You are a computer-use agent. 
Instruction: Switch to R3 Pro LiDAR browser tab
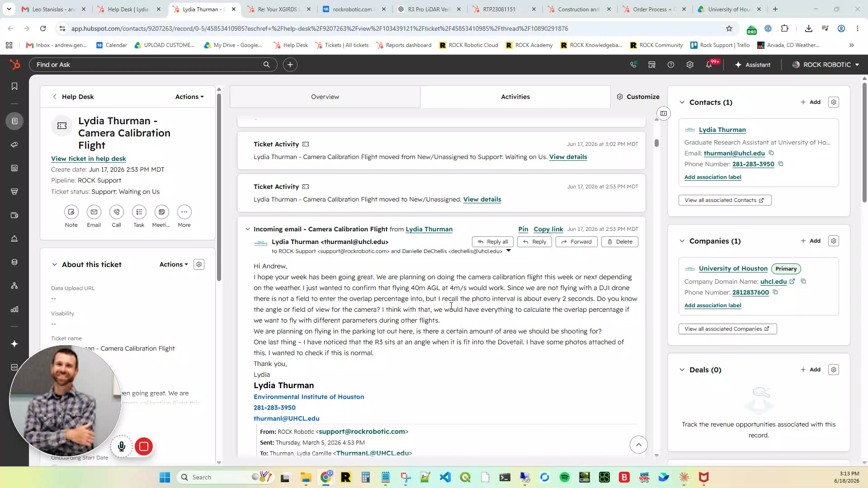[x=429, y=9]
